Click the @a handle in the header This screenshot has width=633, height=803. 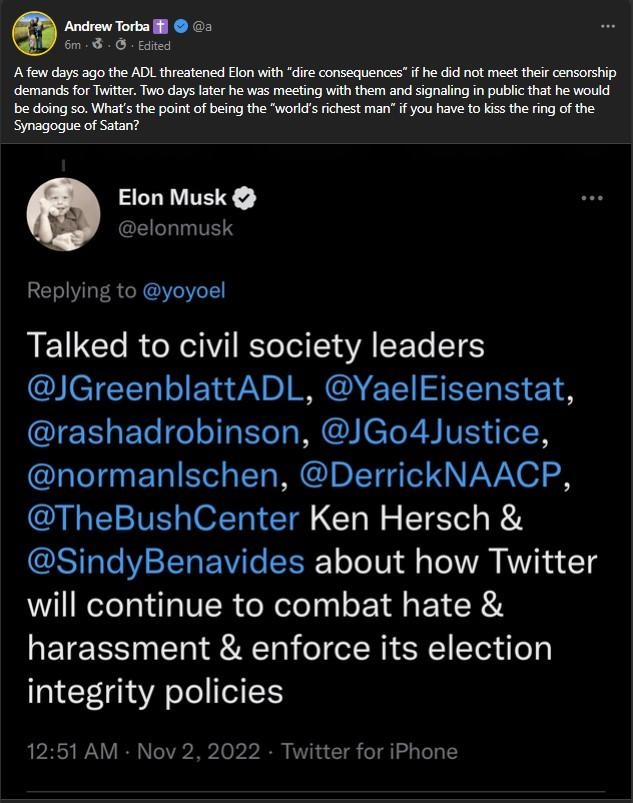click(204, 26)
